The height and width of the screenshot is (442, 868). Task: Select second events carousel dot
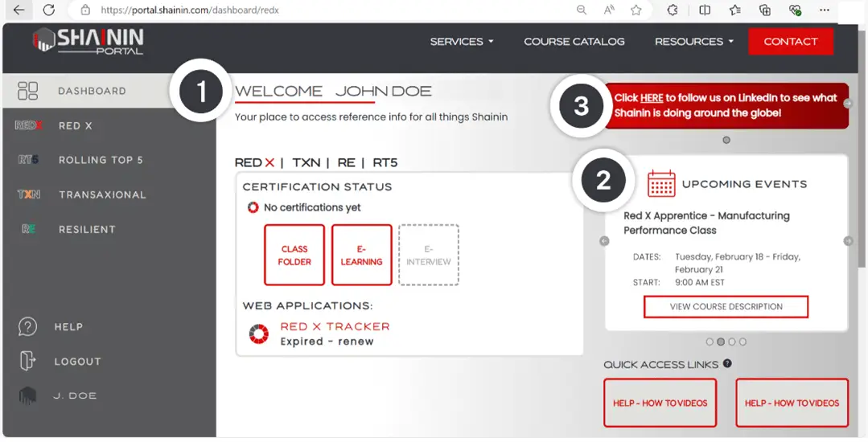click(x=721, y=342)
